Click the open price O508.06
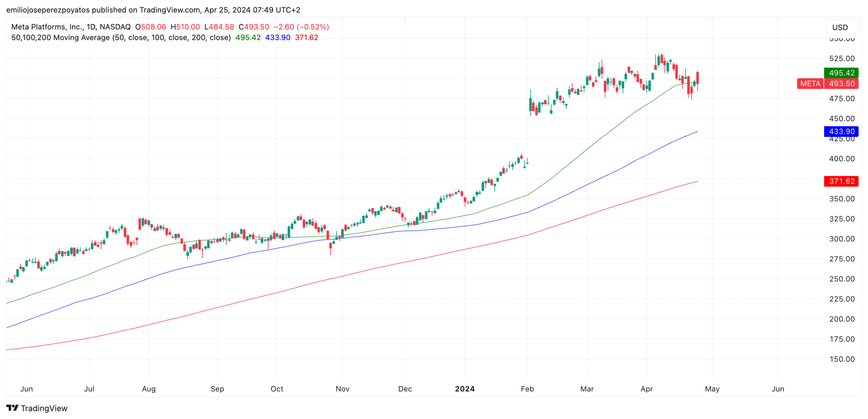The height and width of the screenshot is (419, 868). 151,27
